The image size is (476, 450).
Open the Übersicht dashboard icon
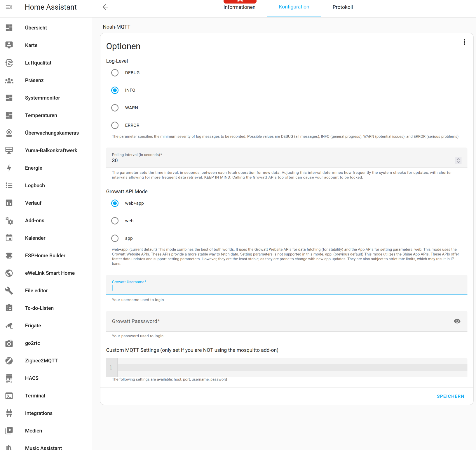(x=9, y=28)
